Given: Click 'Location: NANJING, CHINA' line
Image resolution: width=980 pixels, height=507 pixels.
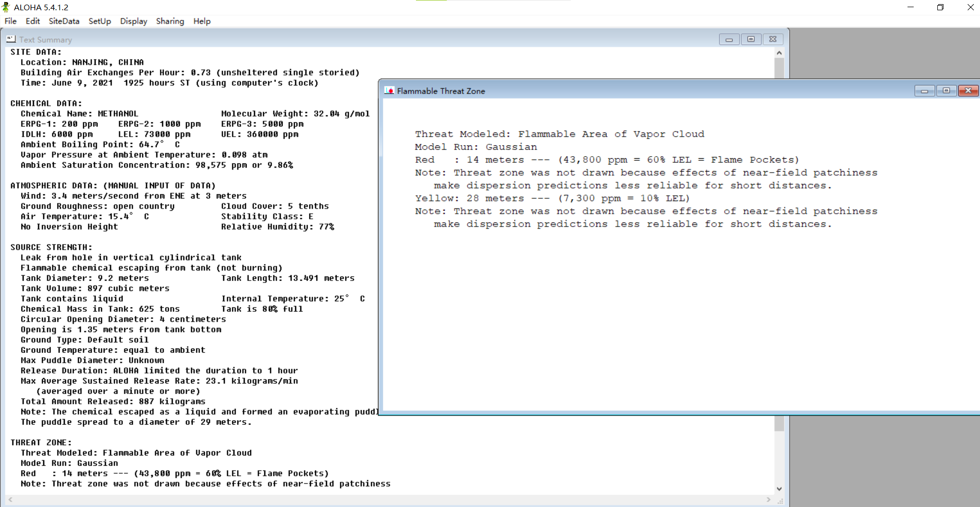Looking at the screenshot, I should click(x=82, y=62).
